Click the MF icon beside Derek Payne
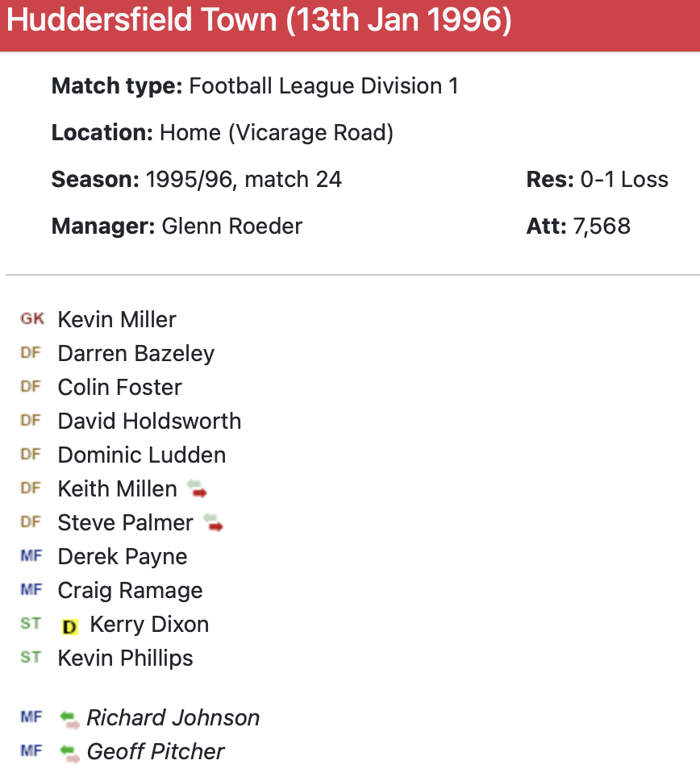The width and height of the screenshot is (700, 777). coord(31,556)
